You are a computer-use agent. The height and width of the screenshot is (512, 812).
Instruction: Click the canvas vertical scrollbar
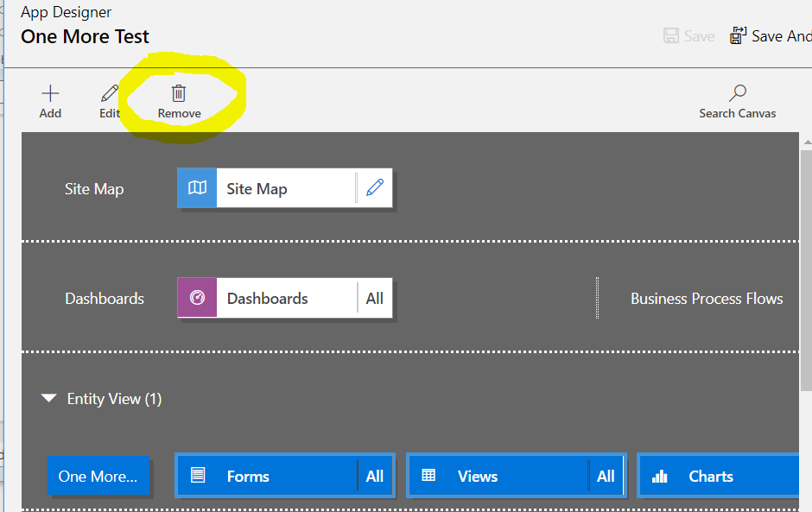806,270
